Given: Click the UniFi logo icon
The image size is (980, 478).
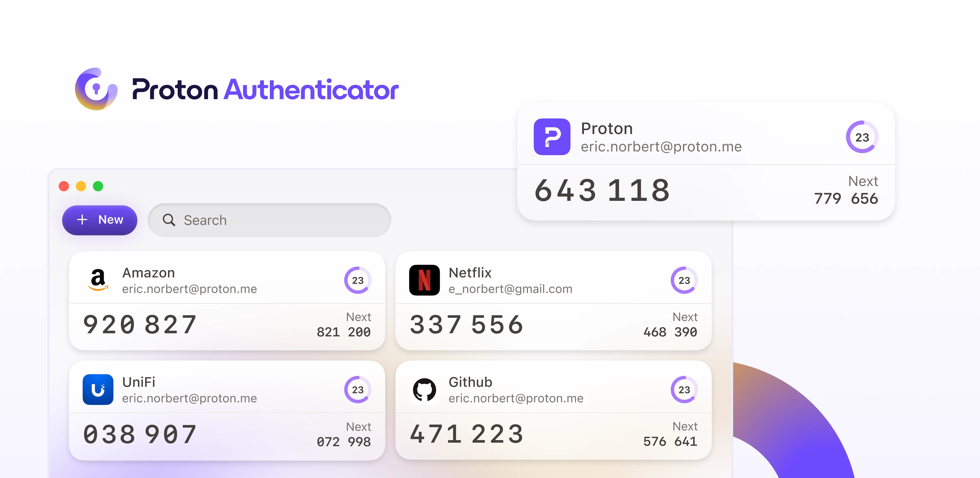Looking at the screenshot, I should (x=98, y=389).
